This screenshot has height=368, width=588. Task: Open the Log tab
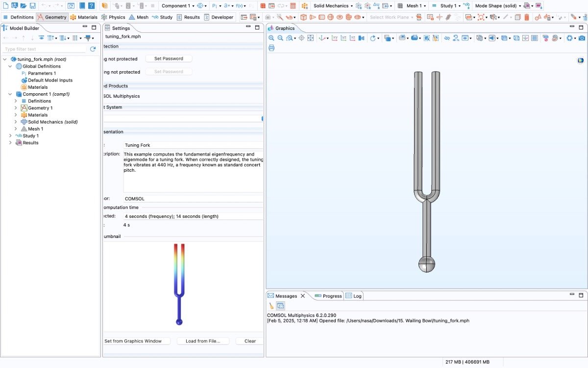[353, 296]
